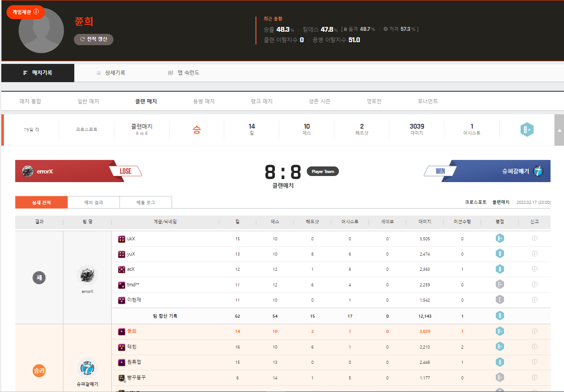Select the 랭크 매치 filter

(x=262, y=101)
